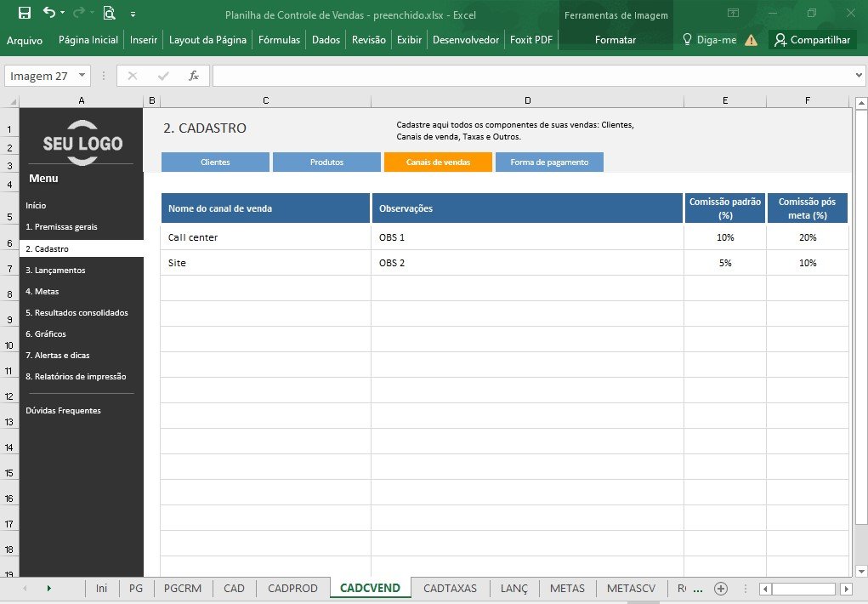
Task: Click the Enter checkmark icon in formula bar
Action: pos(162,76)
